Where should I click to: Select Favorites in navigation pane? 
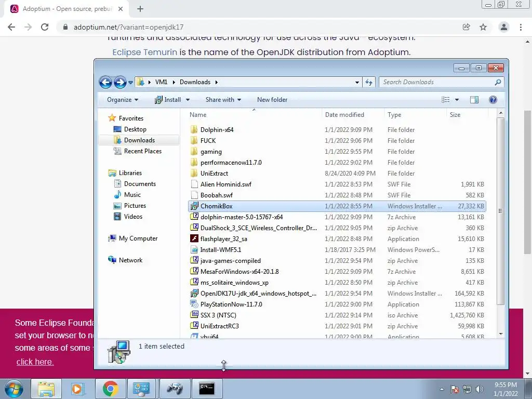click(x=130, y=118)
